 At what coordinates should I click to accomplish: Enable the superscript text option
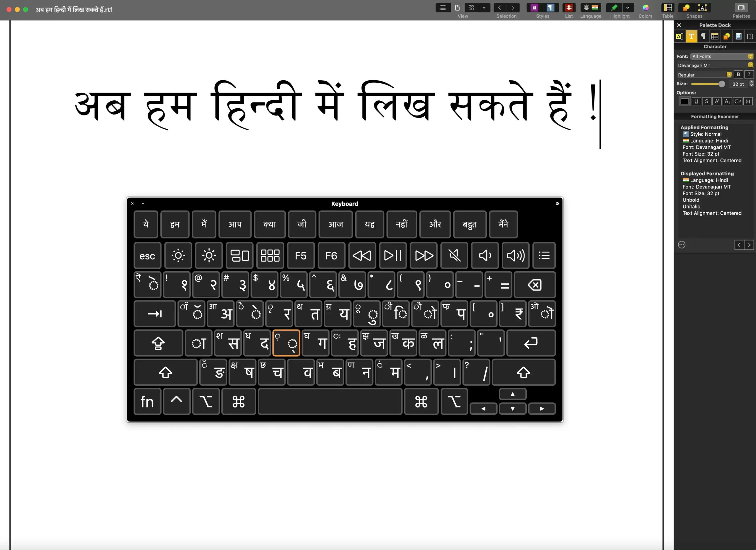point(716,101)
